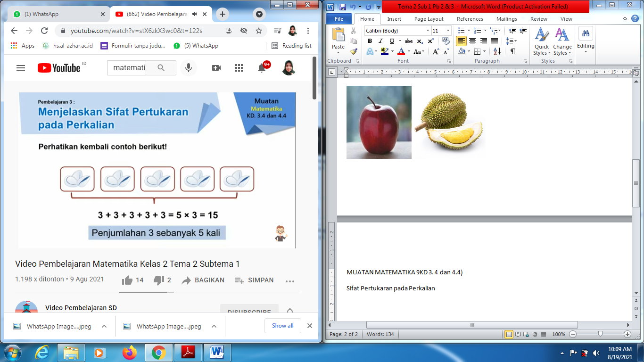Open YouTube voice search microphone
The width and height of the screenshot is (644, 362).
pyautogui.click(x=189, y=68)
